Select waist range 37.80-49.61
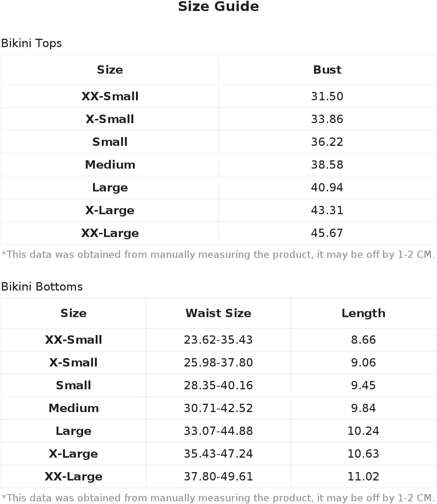The image size is (437, 504). pyautogui.click(x=218, y=477)
